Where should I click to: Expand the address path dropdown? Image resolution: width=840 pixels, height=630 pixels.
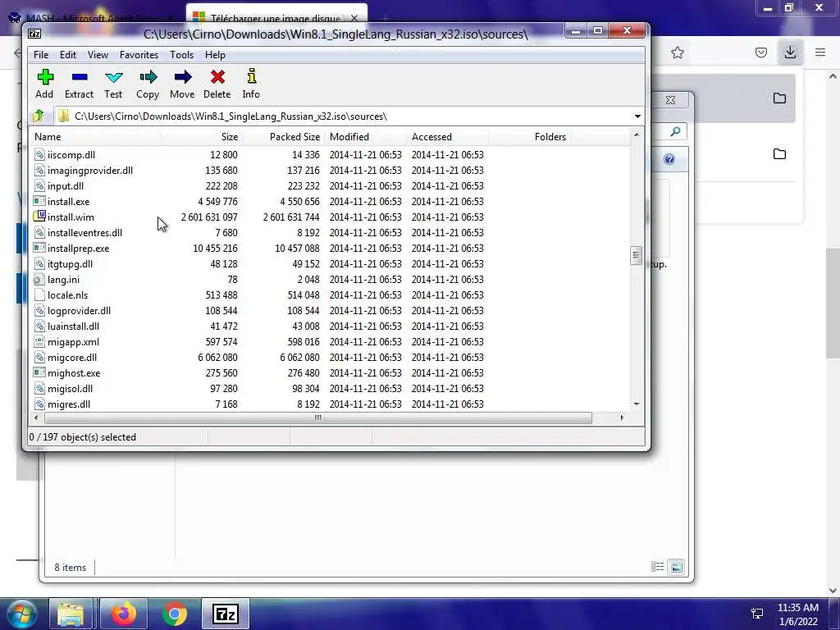coord(637,116)
